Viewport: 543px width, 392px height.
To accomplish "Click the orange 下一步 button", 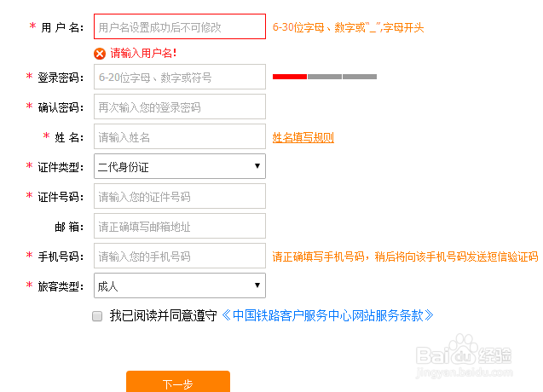I will [178, 382].
